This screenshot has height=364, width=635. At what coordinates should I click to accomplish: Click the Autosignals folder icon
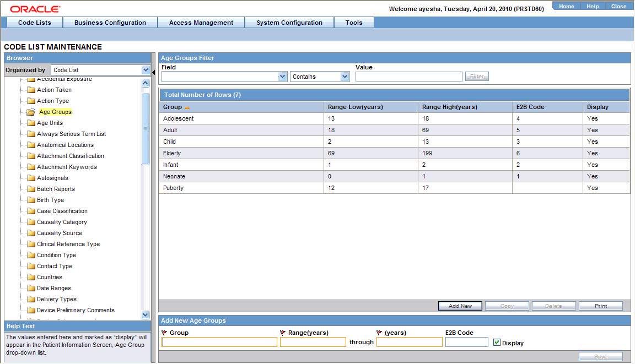point(31,178)
